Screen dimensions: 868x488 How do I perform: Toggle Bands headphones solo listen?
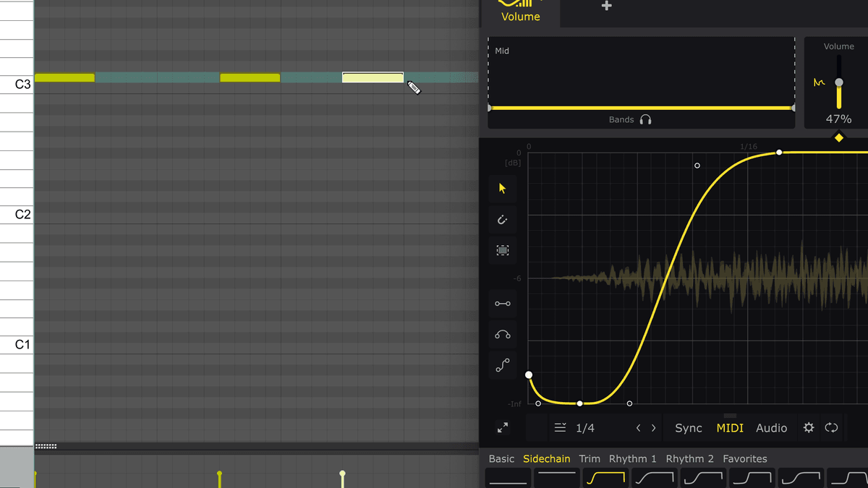645,120
